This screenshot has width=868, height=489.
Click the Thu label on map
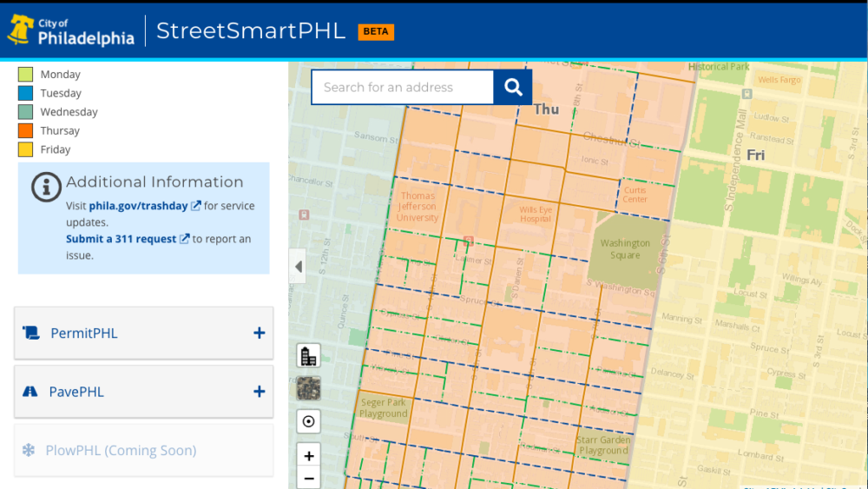546,109
